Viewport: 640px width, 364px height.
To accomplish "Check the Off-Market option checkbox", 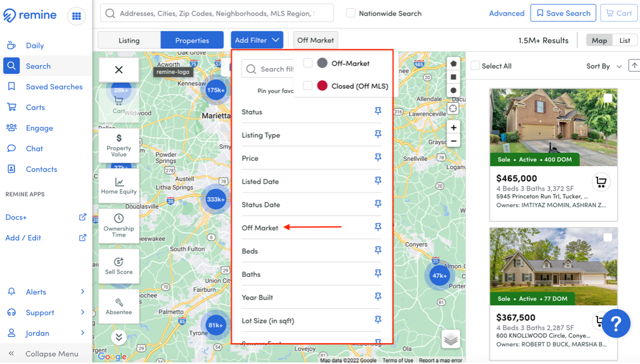I will coord(308,63).
